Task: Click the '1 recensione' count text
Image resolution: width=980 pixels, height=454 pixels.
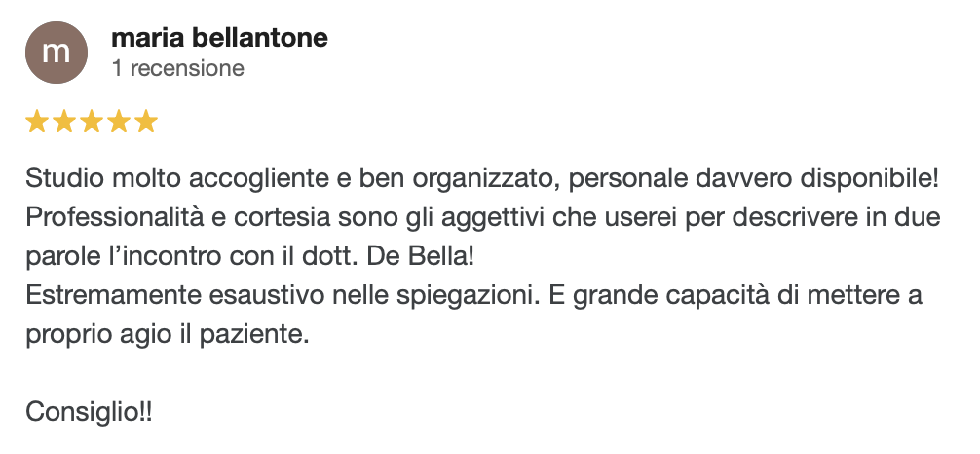Action: (177, 68)
